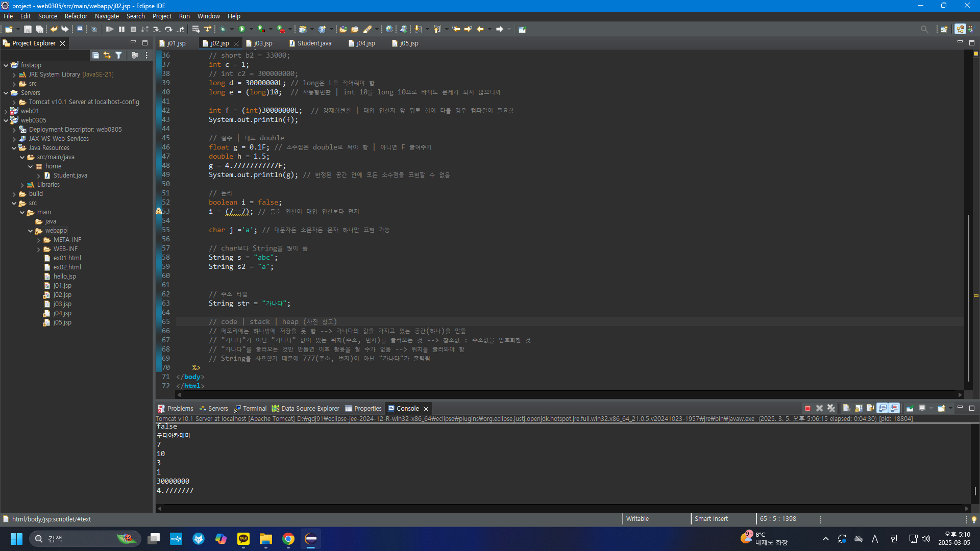
Task: Click Collapse All in Project Explorer
Action: [95, 55]
